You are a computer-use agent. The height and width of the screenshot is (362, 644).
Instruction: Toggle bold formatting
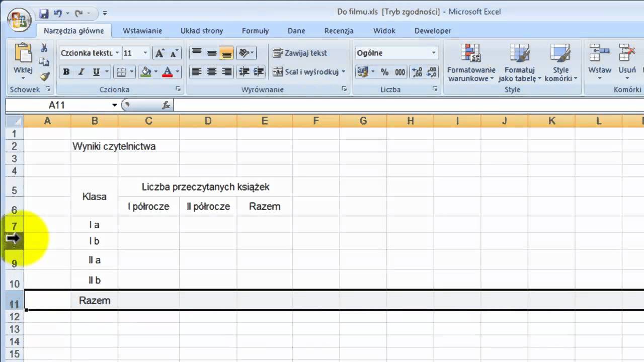tap(66, 72)
